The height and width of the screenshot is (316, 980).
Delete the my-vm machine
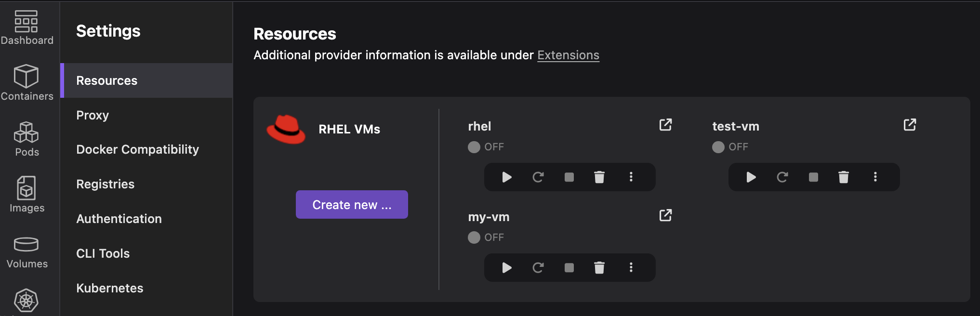tap(599, 268)
